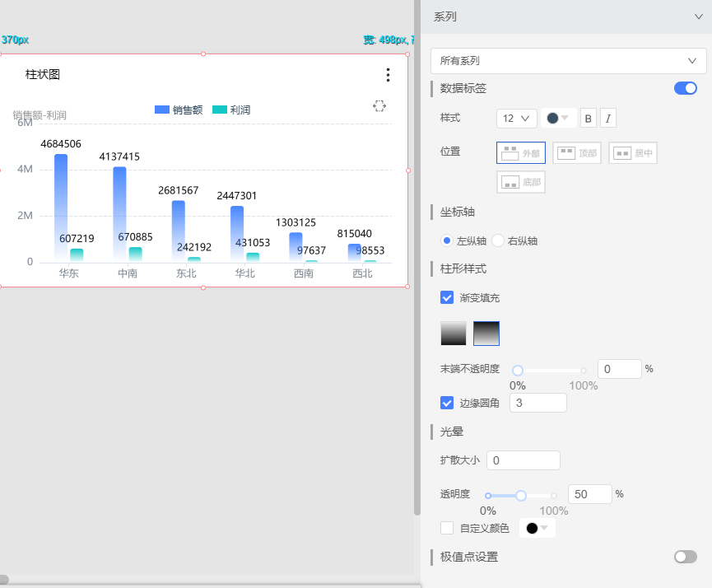Image resolution: width=712 pixels, height=588 pixels.
Task: Select the 右纵轴 radio button
Action: (498, 241)
